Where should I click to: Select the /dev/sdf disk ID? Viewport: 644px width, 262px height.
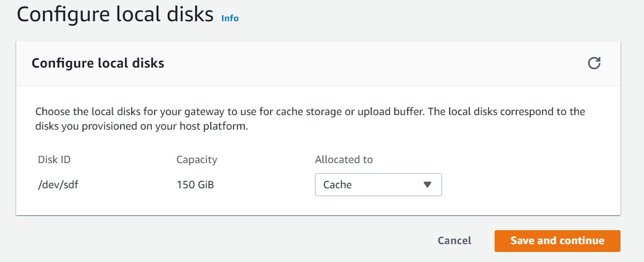(x=58, y=185)
